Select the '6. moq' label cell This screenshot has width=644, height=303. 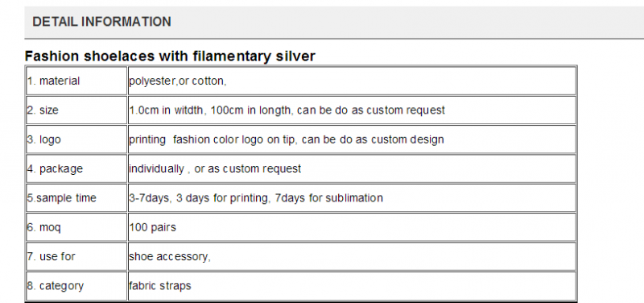tap(76, 227)
